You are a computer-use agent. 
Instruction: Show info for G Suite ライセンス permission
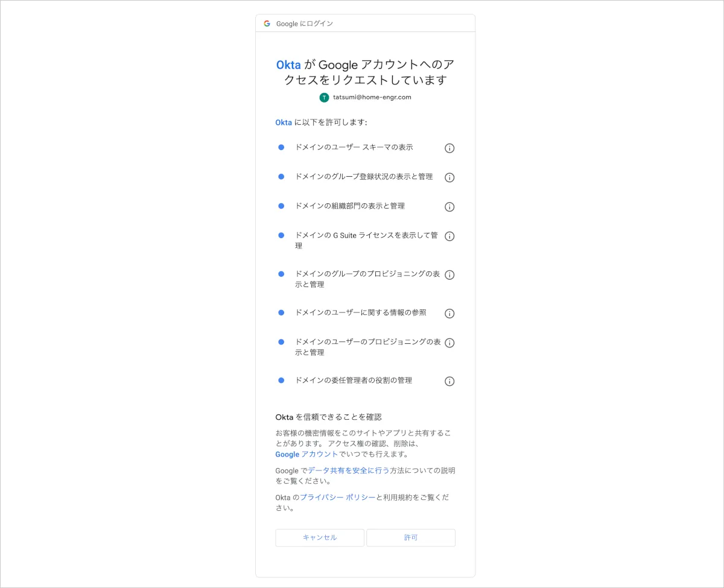point(449,236)
